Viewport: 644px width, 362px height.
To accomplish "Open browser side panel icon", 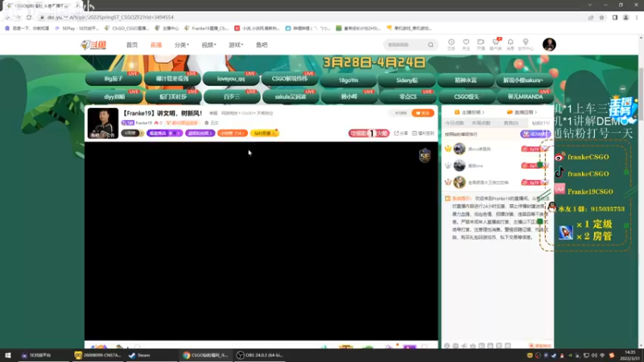I will [x=615, y=17].
